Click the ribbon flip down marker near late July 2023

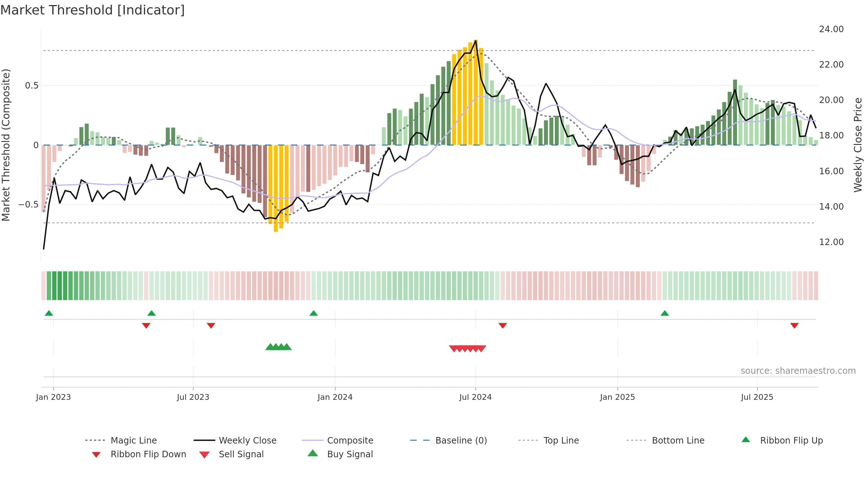[x=211, y=326]
